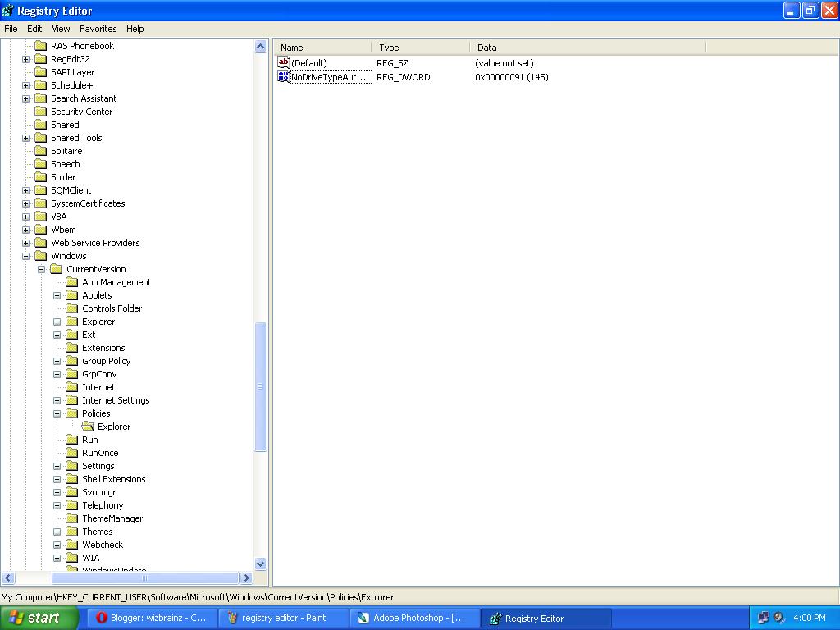This screenshot has width=840, height=630.
Task: Click the Controls Folder folder icon
Action: pyautogui.click(x=72, y=308)
